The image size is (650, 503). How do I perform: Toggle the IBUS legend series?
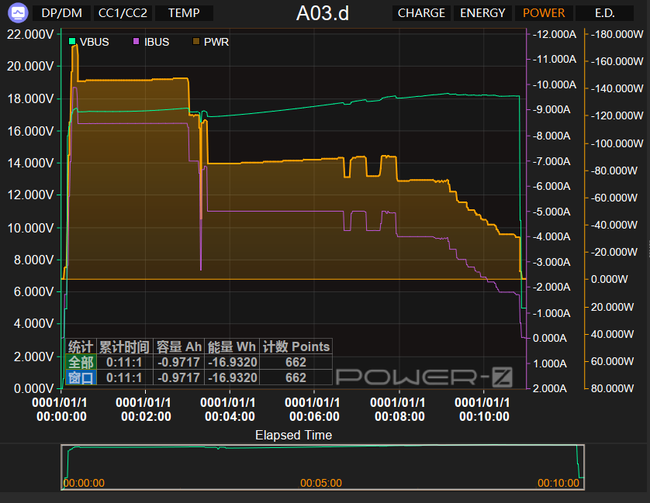pos(151,42)
